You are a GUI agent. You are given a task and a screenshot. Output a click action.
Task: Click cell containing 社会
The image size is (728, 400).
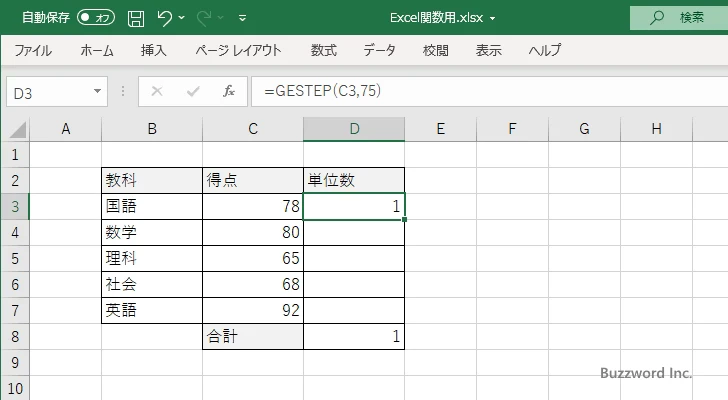pos(152,284)
